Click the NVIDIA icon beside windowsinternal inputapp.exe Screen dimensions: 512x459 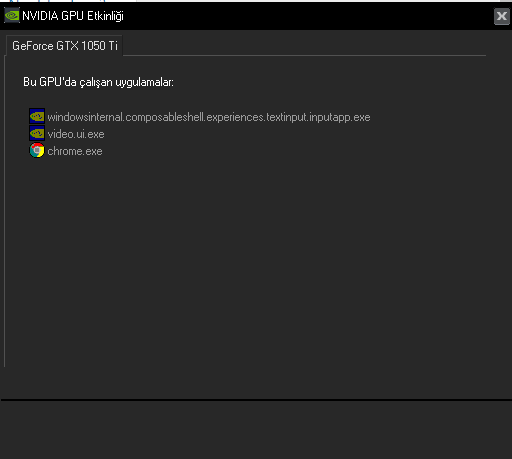tap(37, 116)
